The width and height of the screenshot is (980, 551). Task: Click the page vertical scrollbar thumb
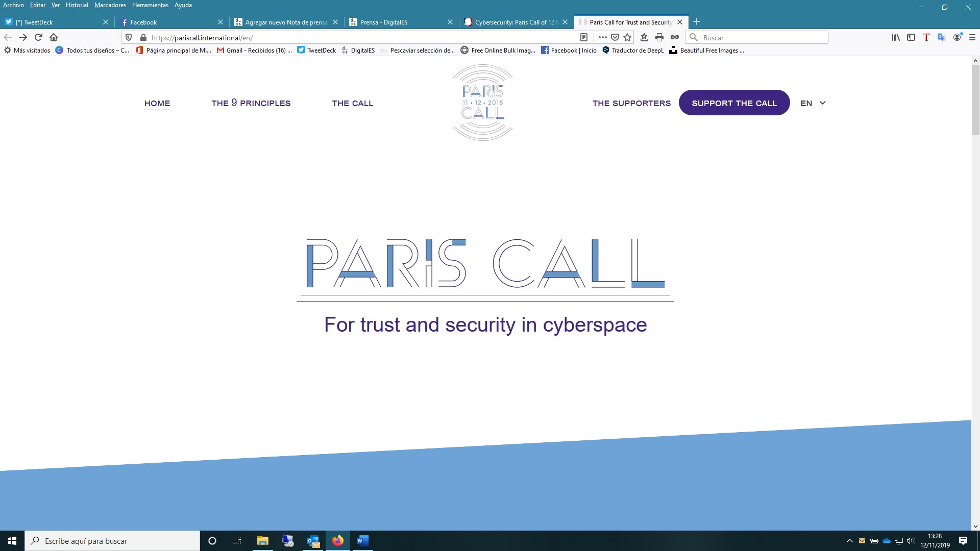(x=975, y=99)
